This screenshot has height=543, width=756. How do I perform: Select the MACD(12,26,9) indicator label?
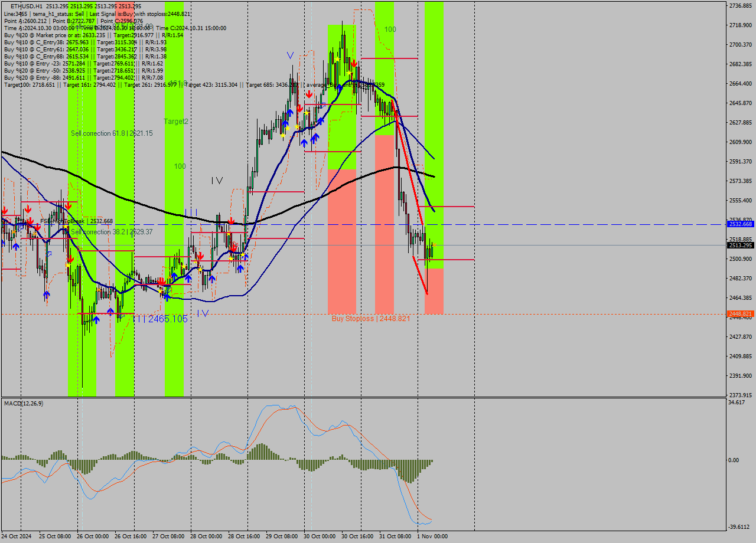click(24, 403)
